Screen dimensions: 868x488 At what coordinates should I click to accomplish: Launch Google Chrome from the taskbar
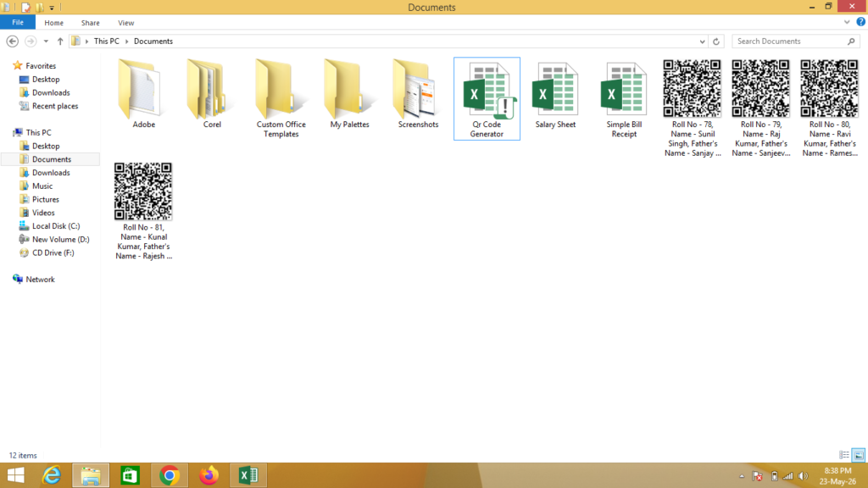click(170, 475)
